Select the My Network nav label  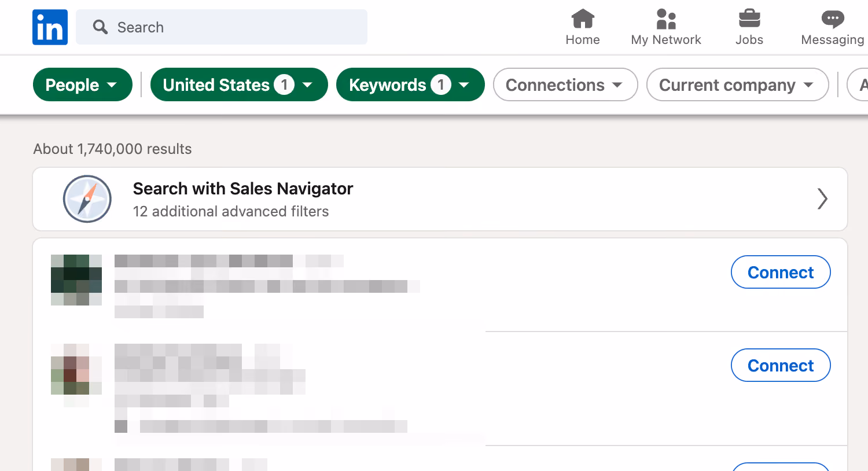666,40
